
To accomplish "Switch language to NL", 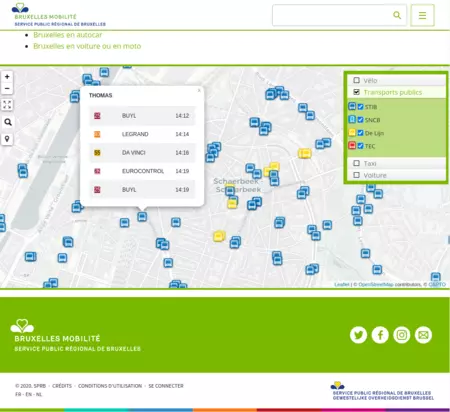I will 39,394.
